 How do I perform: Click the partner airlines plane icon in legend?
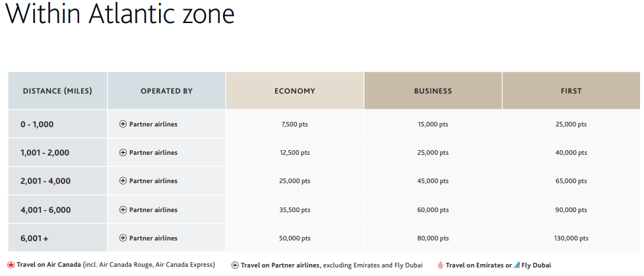coord(235,265)
